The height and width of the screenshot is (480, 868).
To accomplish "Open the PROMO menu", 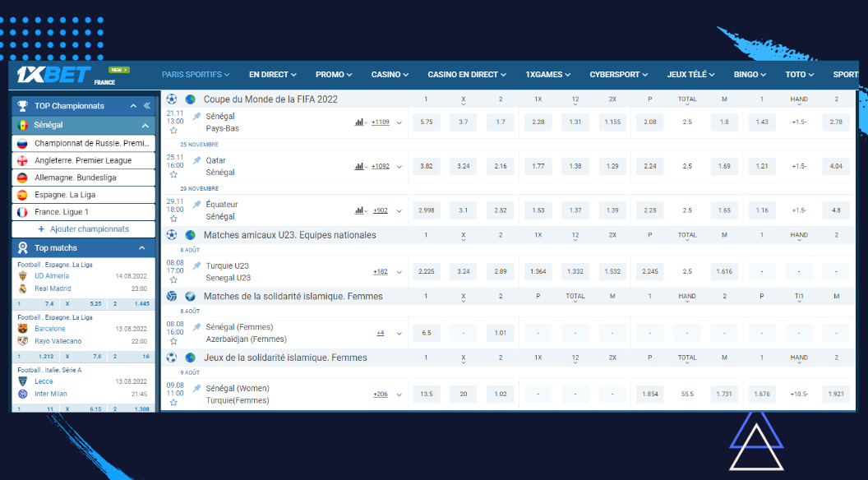I will pyautogui.click(x=334, y=74).
